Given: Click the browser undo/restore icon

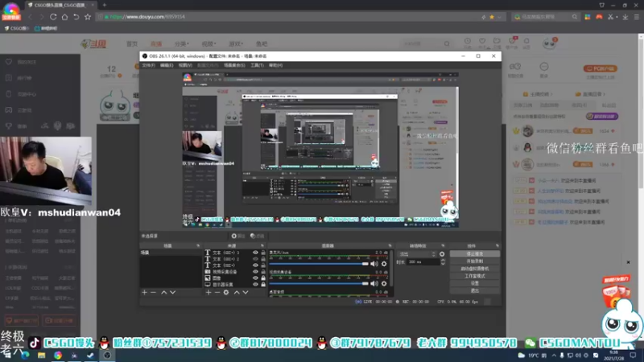Looking at the screenshot, I should pyautogui.click(x=76, y=17).
